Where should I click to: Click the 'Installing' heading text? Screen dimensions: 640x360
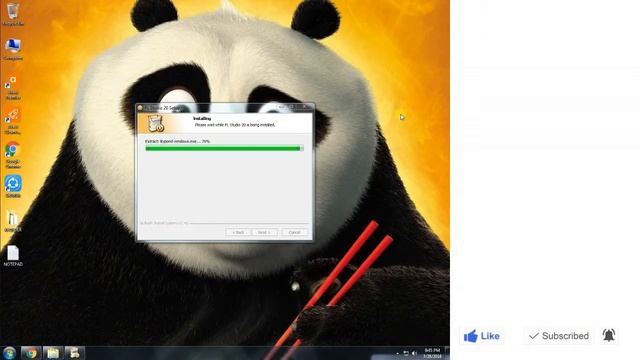click(x=202, y=118)
